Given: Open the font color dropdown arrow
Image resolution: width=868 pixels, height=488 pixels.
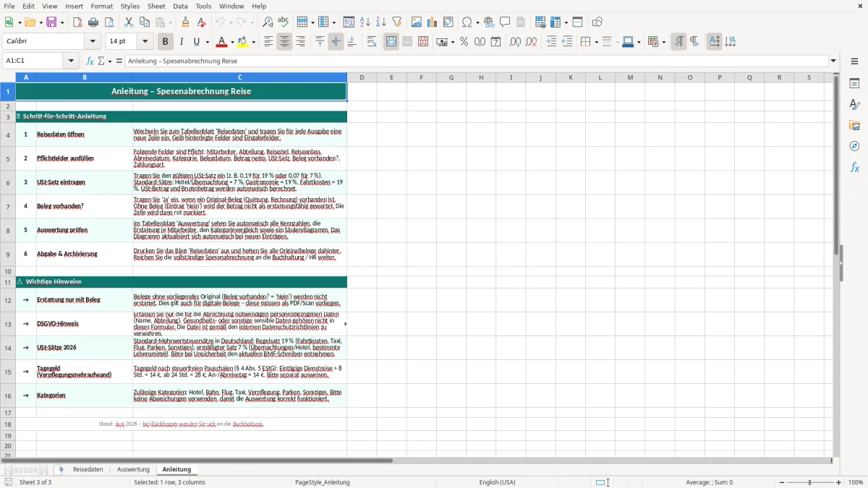Looking at the screenshot, I should point(233,42).
